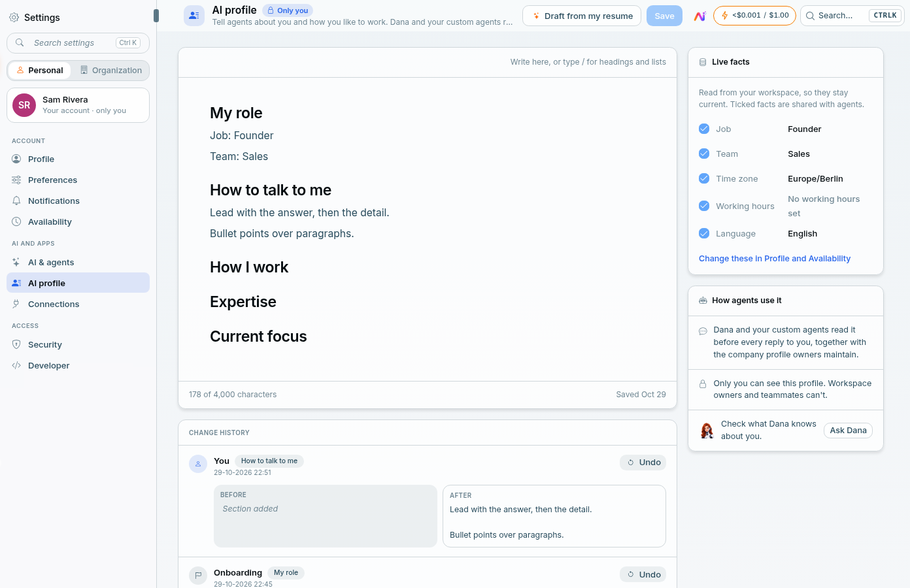Go to Notifications settings
Screen dimensions: 910x588
tap(78, 201)
